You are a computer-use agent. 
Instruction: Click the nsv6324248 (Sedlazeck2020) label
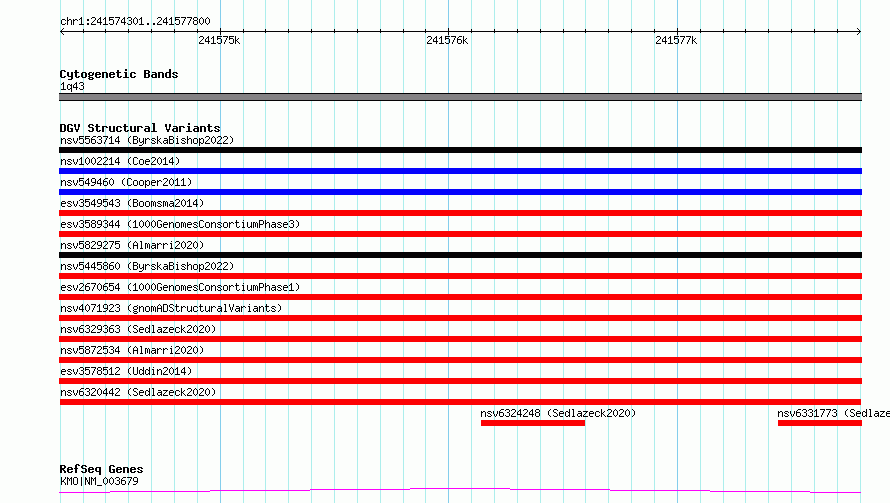tap(558, 413)
